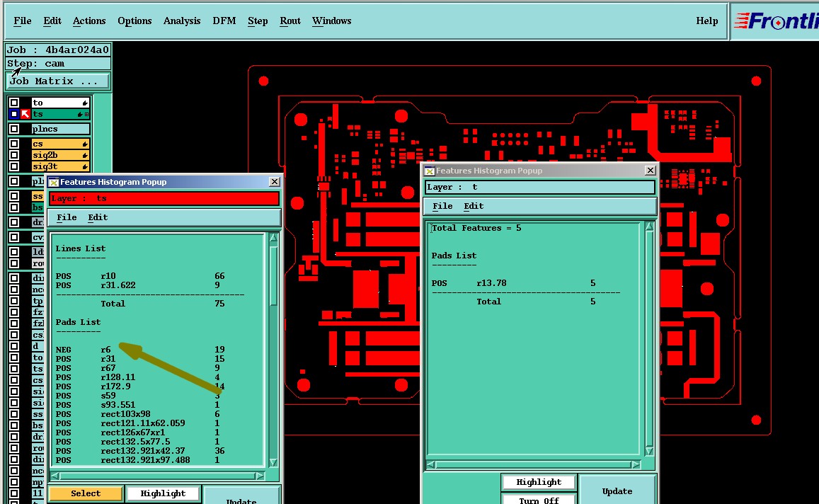Open the File menu in main menu bar
Image resolution: width=819 pixels, height=504 pixels.
(23, 21)
